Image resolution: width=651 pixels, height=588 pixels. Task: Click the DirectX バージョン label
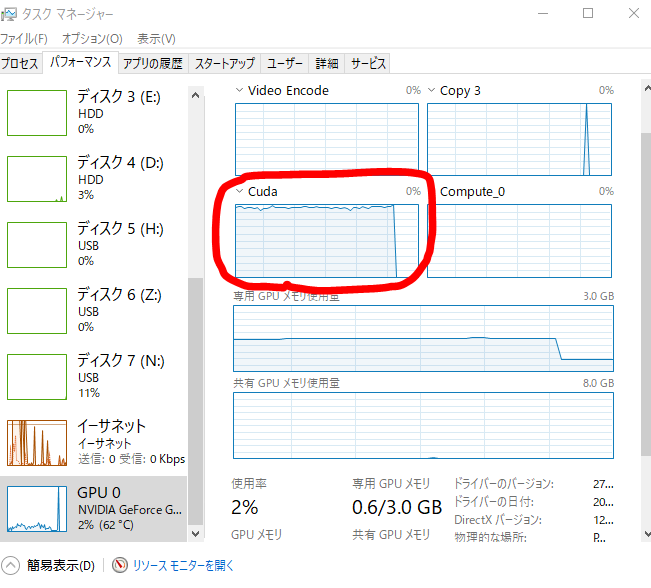pyautogui.click(x=498, y=519)
